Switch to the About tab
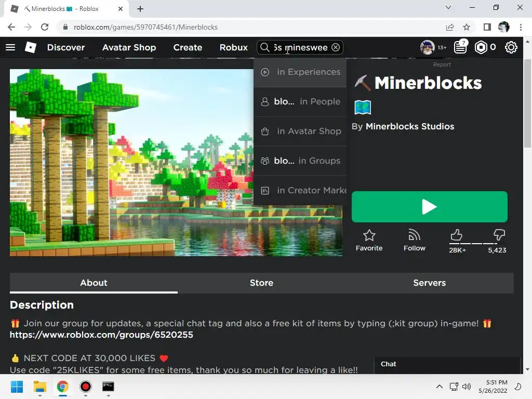The width and height of the screenshot is (532, 399). click(x=94, y=283)
